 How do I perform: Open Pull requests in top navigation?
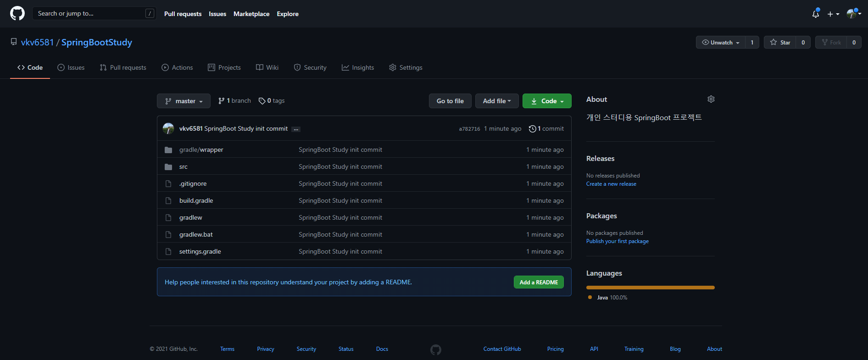point(183,14)
